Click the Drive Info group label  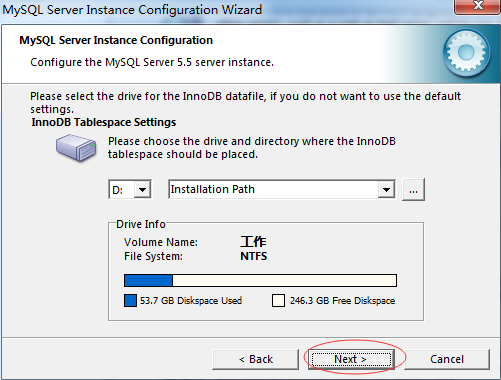pos(141,224)
